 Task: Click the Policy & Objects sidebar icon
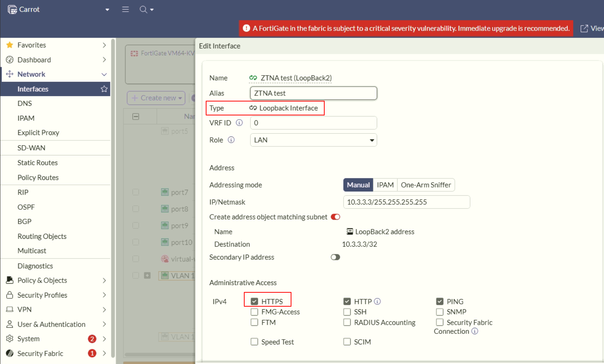(10, 280)
